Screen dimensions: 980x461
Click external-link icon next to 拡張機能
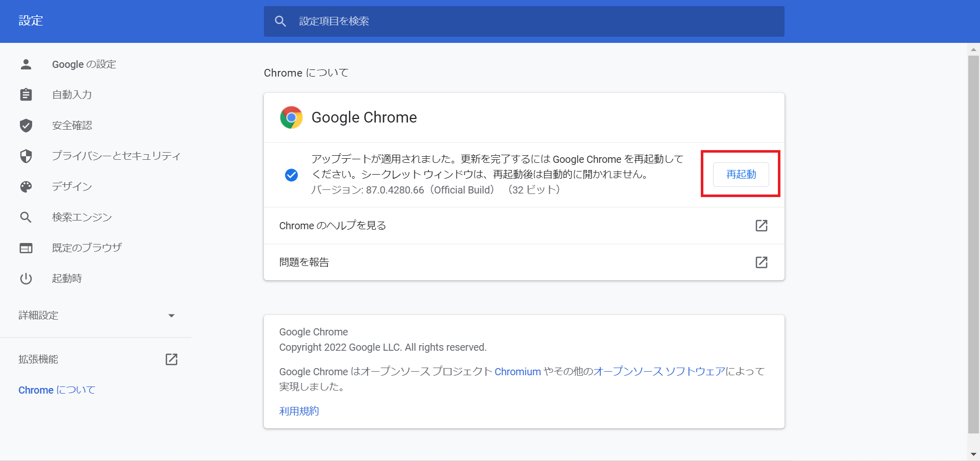[x=171, y=359]
